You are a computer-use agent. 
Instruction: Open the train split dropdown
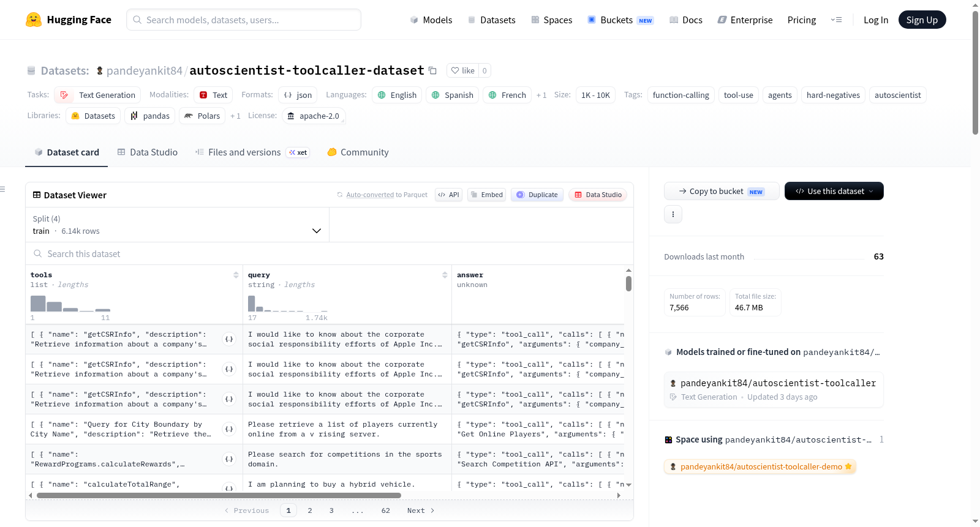click(x=177, y=225)
